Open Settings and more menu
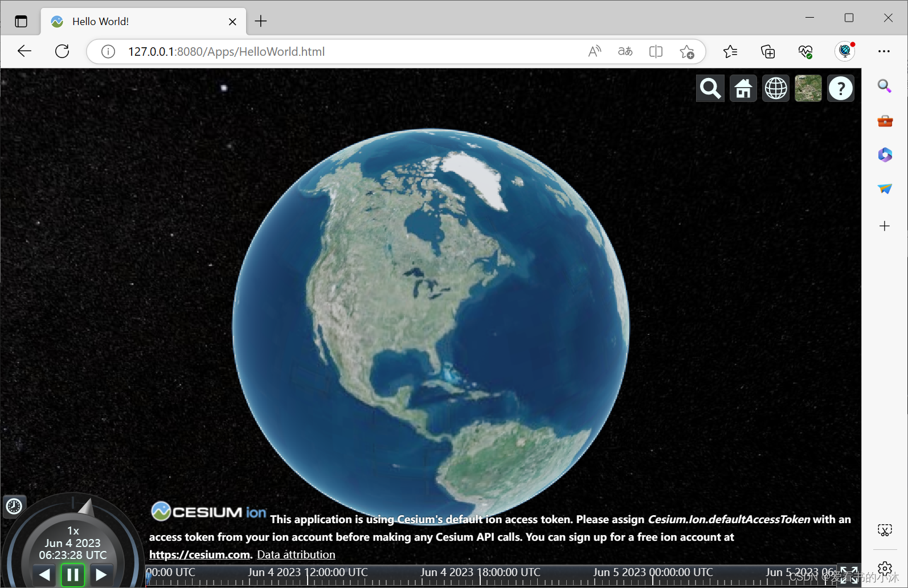908x588 pixels. pos(884,51)
